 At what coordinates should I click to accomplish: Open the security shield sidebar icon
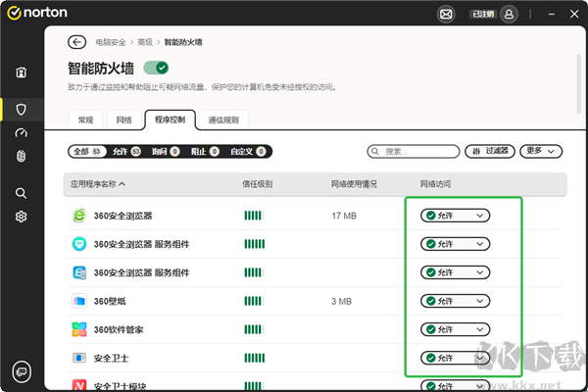pyautogui.click(x=21, y=108)
